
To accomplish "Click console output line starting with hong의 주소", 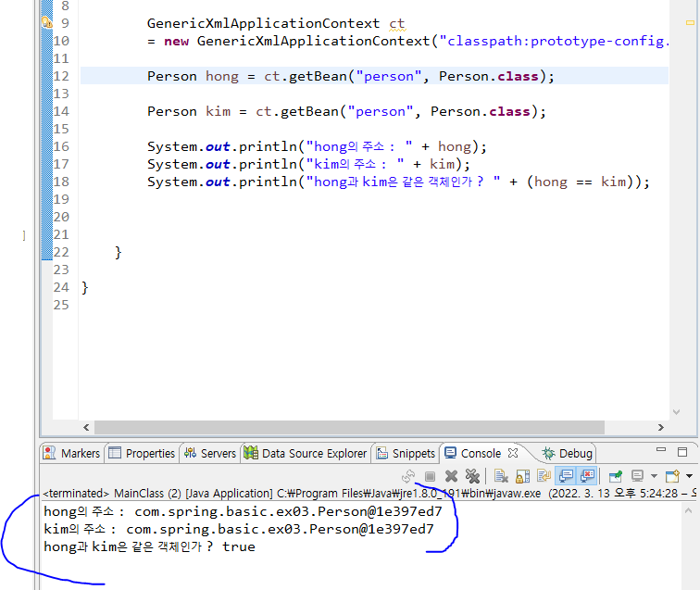I will coord(243,511).
